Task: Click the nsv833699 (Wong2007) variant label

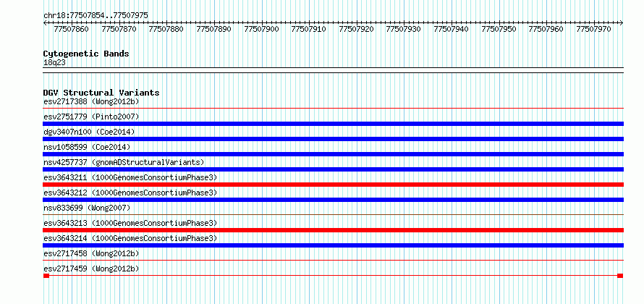Action: [x=87, y=208]
